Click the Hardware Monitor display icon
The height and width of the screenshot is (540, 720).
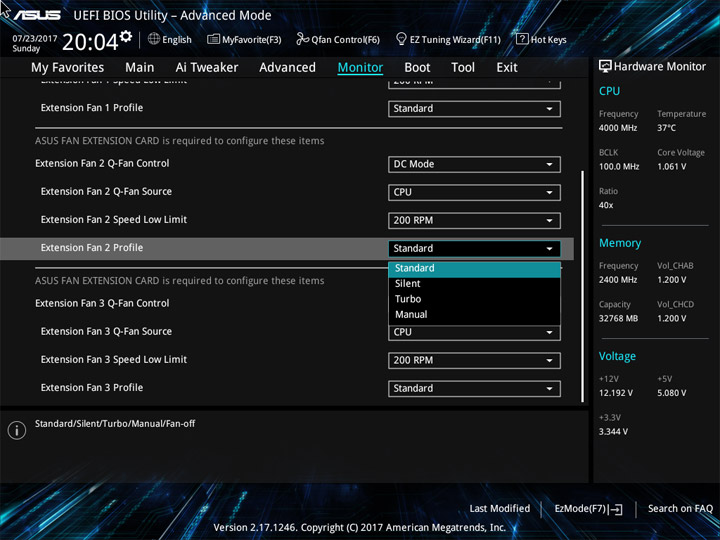[x=605, y=66]
